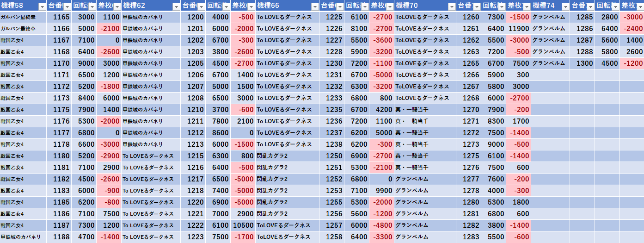Viewport: 644px width, 243px height.
Task: Select the 台番 cell 1300
Action: tap(582, 63)
